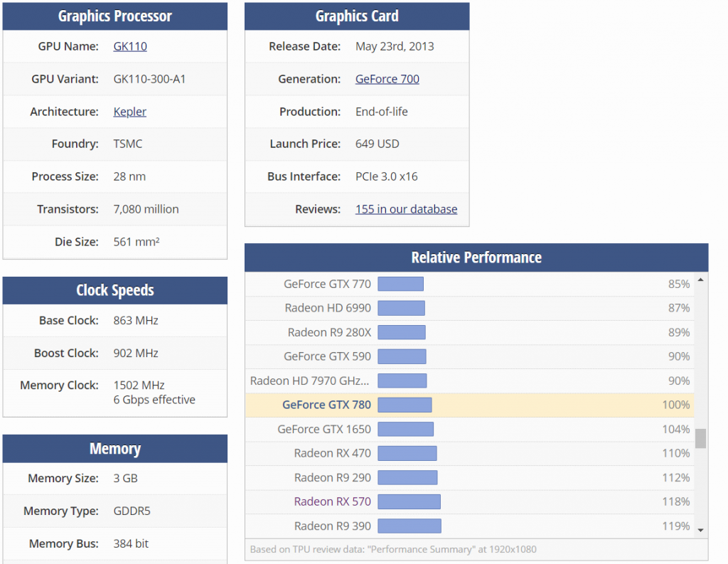
Task: Click the 119% performance bar
Action: [x=409, y=526]
